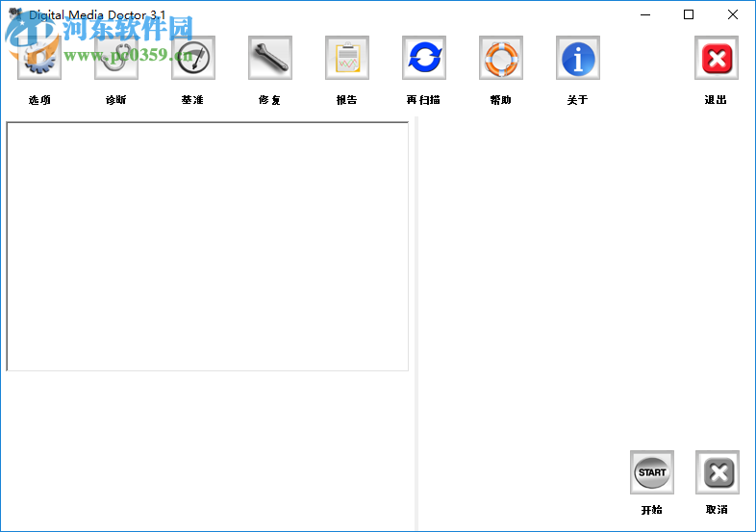This screenshot has height=532, width=756.
Task: Maximize the Digital Media Doctor window
Action: (689, 15)
